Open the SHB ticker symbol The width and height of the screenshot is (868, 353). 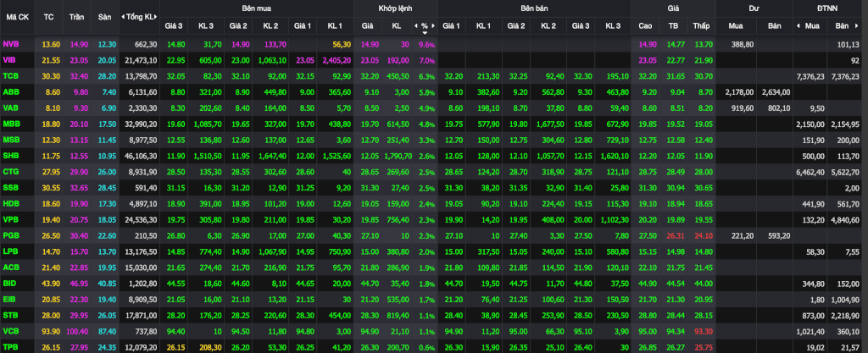pyautogui.click(x=10, y=156)
